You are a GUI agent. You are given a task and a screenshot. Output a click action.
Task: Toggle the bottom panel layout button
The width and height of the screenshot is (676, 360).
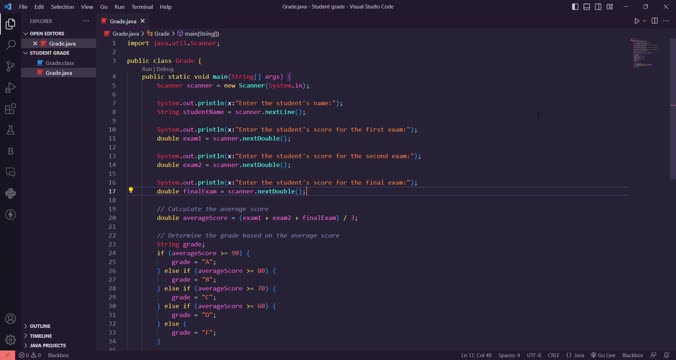[x=587, y=7]
